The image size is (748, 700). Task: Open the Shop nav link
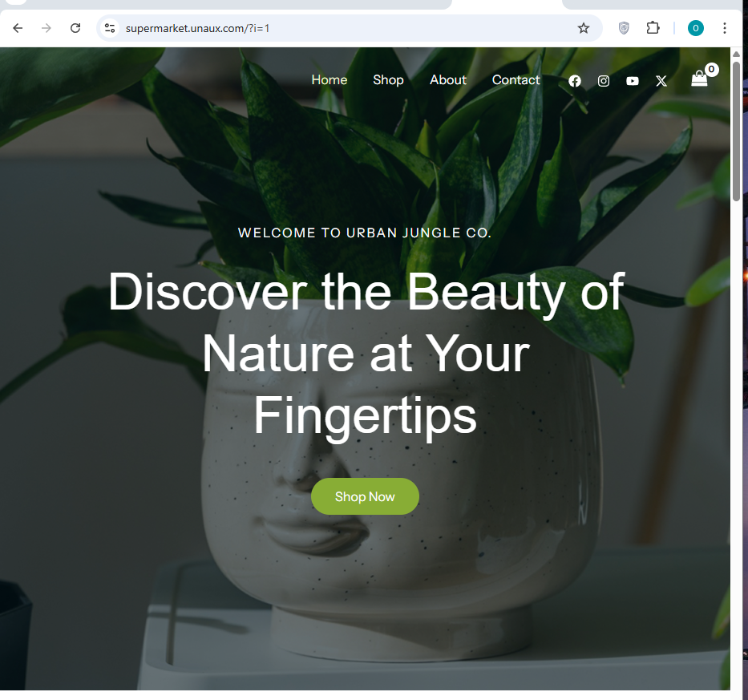point(388,79)
